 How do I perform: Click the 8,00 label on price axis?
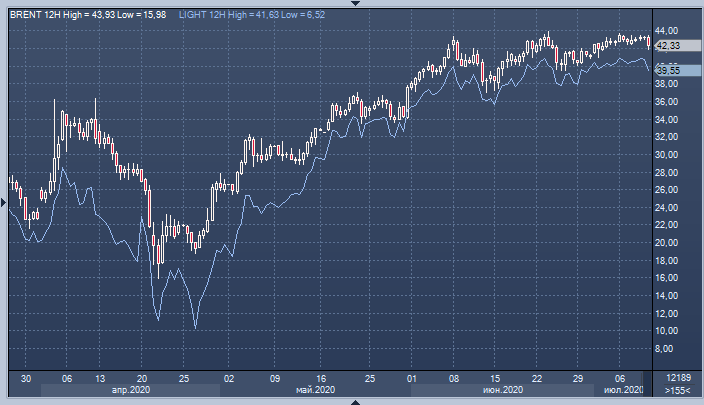pos(666,349)
